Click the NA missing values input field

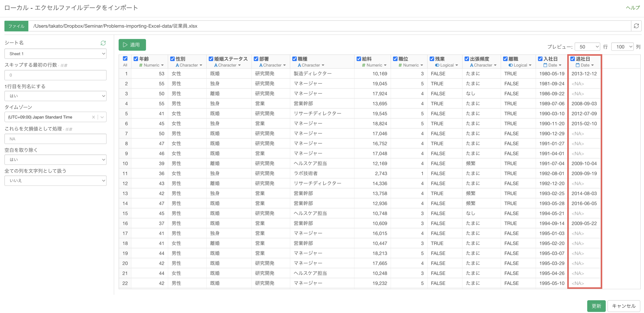click(x=55, y=139)
